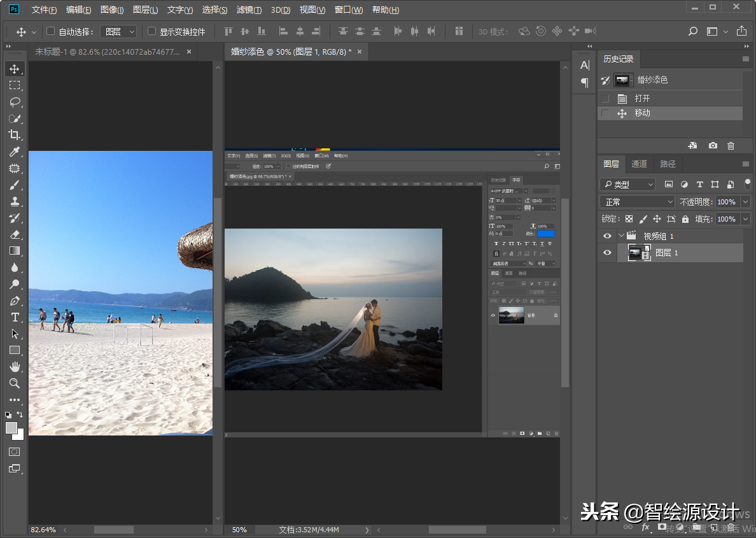
Task: Hide the 图层 1 layer visibility
Action: point(607,253)
